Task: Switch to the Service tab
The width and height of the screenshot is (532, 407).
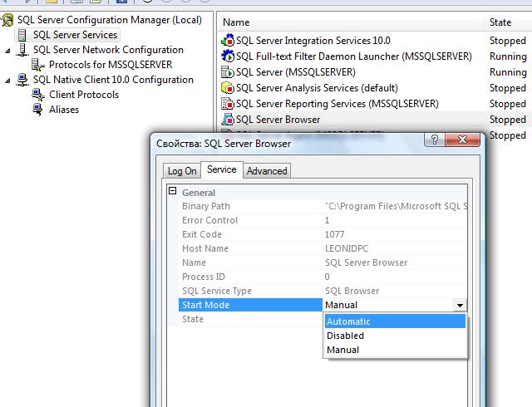Action: [x=222, y=169]
